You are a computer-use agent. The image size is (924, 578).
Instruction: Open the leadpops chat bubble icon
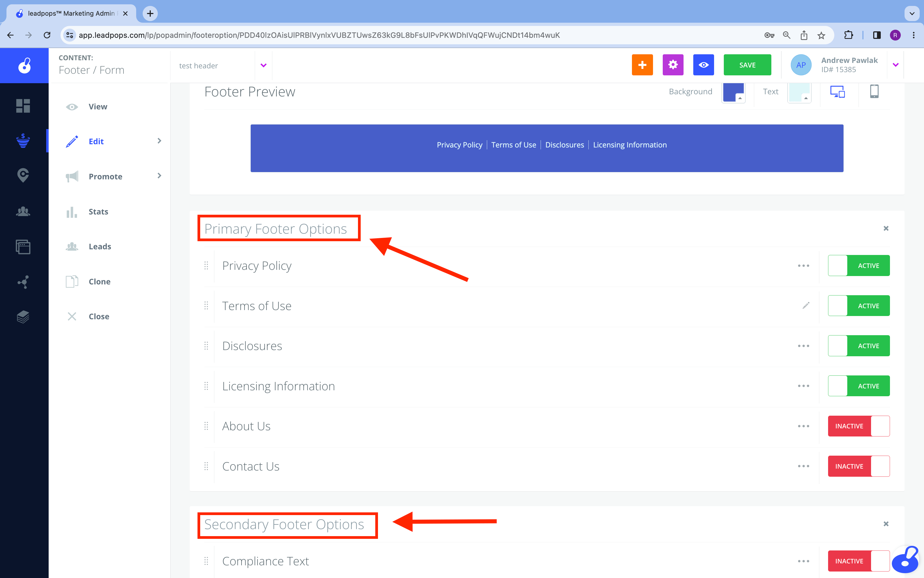point(905,560)
